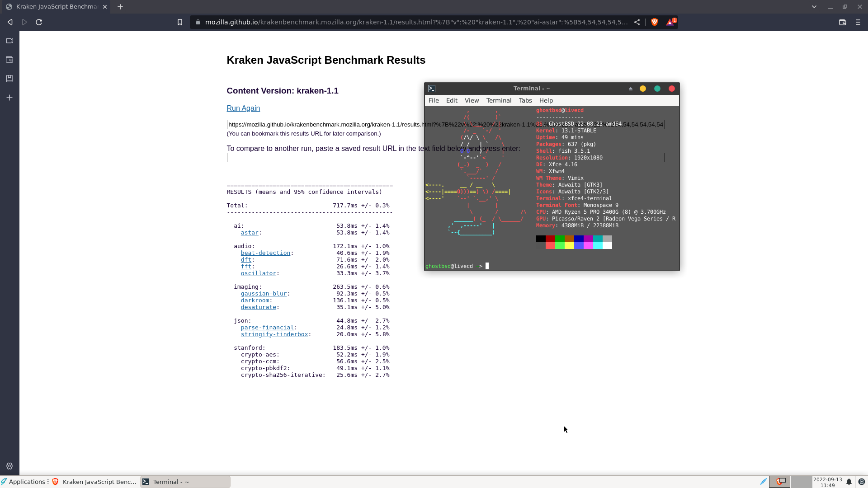The width and height of the screenshot is (868, 488).
Task: Open the bookmarks panel icon in the sidebar
Action: click(x=9, y=79)
